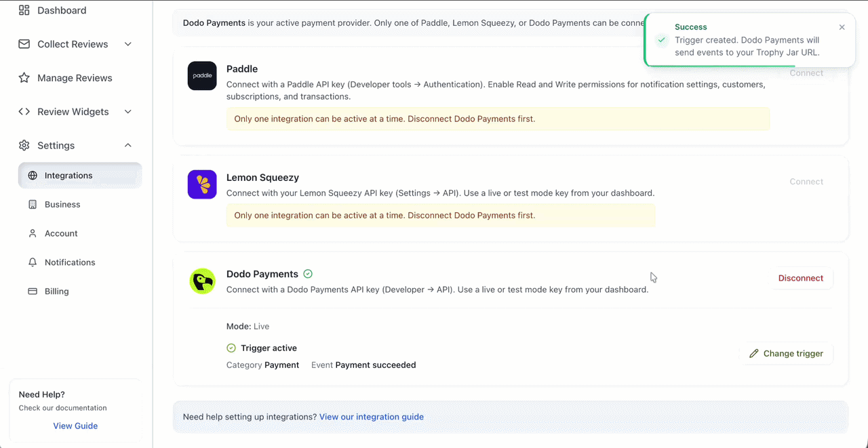Click the active payment provider banner text
The height and width of the screenshot is (448, 868).
(x=414, y=23)
